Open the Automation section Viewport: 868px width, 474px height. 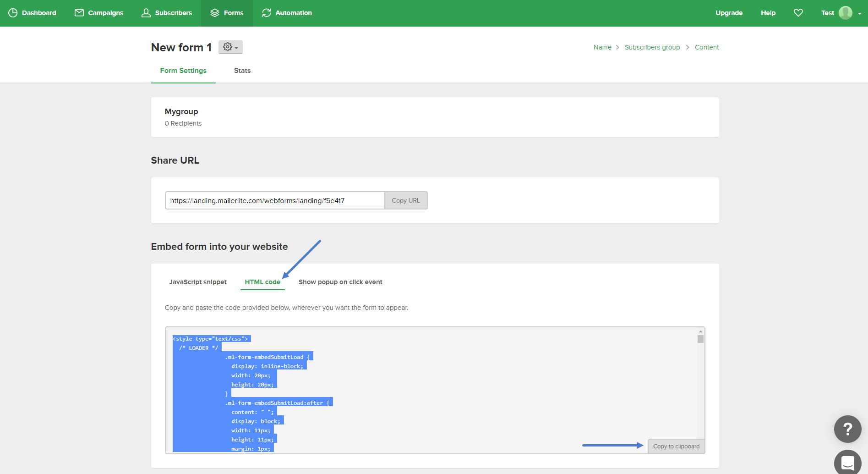(287, 13)
